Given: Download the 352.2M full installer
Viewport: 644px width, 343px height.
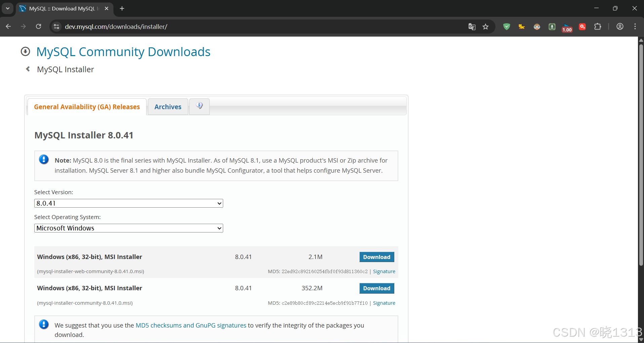Looking at the screenshot, I should click(377, 288).
